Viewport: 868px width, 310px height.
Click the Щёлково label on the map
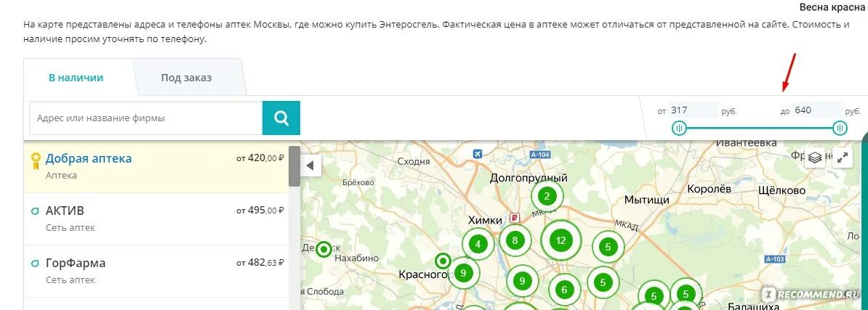tap(783, 189)
